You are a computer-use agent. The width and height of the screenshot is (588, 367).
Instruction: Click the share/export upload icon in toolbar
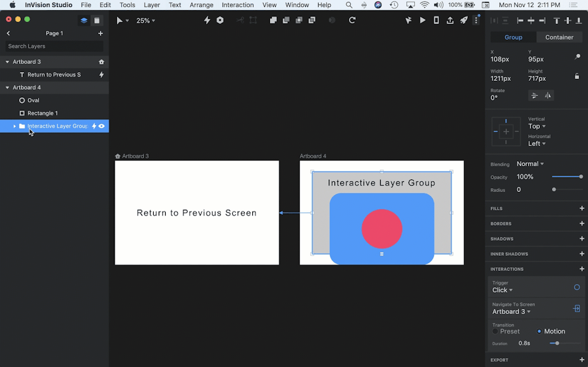point(450,20)
